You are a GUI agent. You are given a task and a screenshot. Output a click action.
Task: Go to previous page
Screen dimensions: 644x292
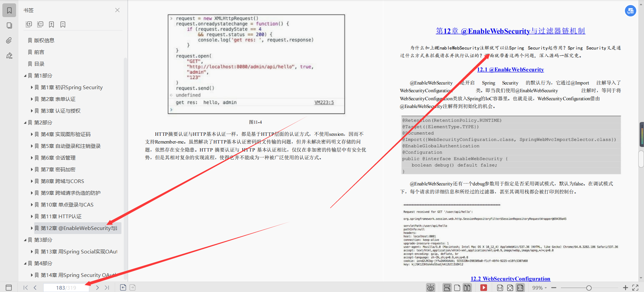tap(35, 288)
